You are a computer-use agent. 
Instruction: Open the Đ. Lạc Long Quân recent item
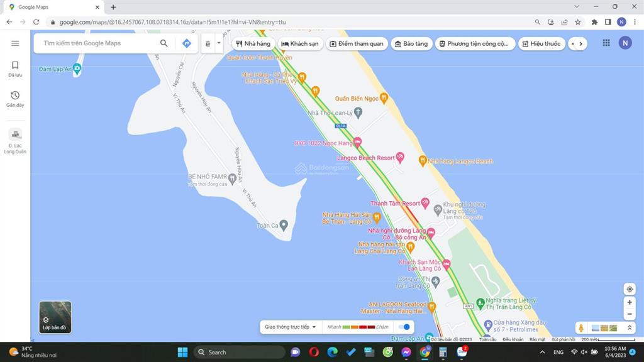tap(15, 141)
